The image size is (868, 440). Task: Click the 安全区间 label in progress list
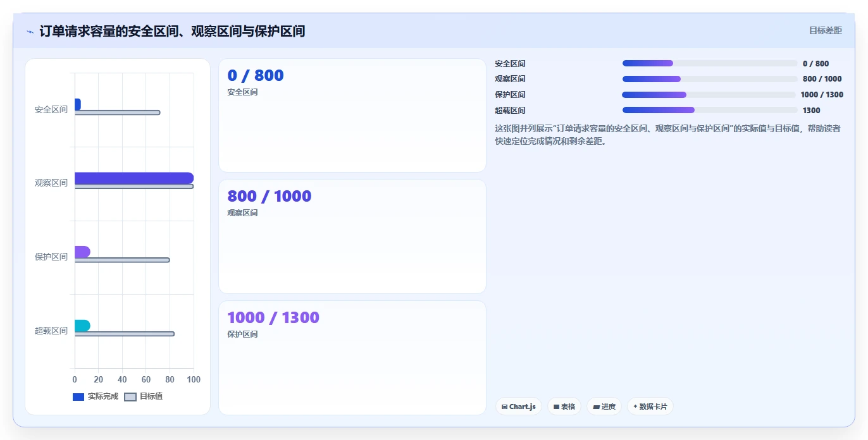(x=510, y=64)
